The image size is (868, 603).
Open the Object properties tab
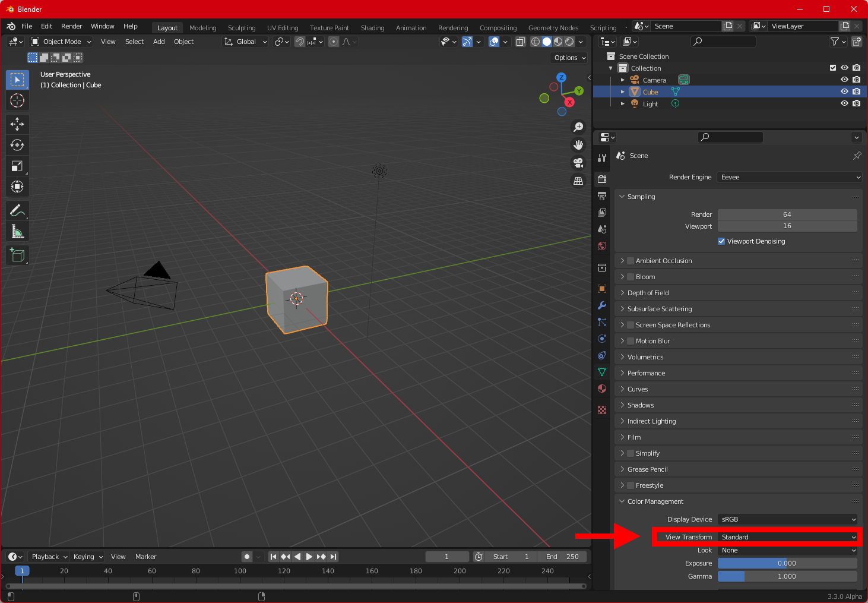click(602, 289)
